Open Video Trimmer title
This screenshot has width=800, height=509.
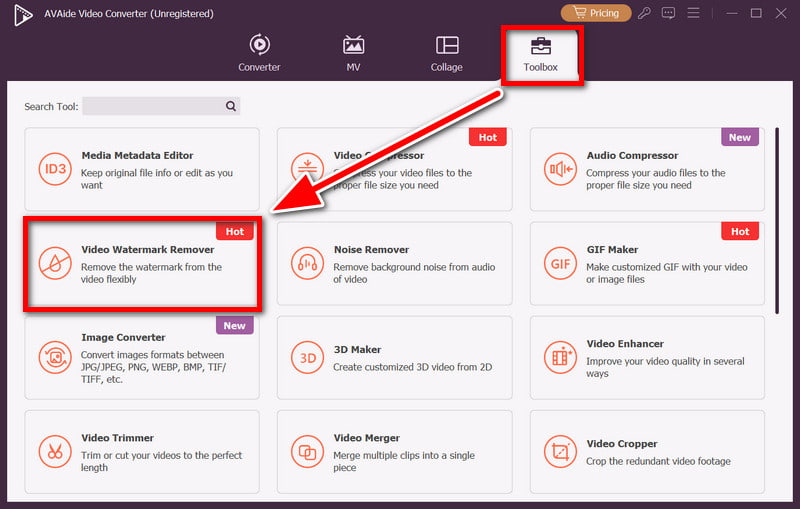pos(117,438)
